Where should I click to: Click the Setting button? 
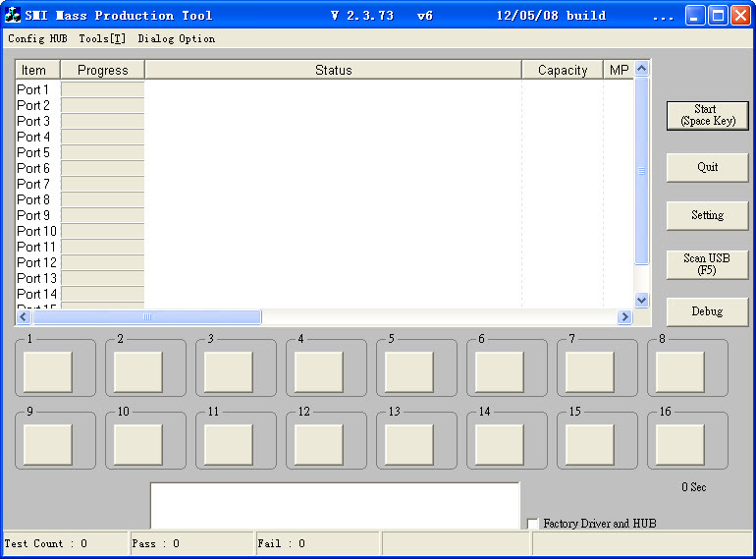707,215
